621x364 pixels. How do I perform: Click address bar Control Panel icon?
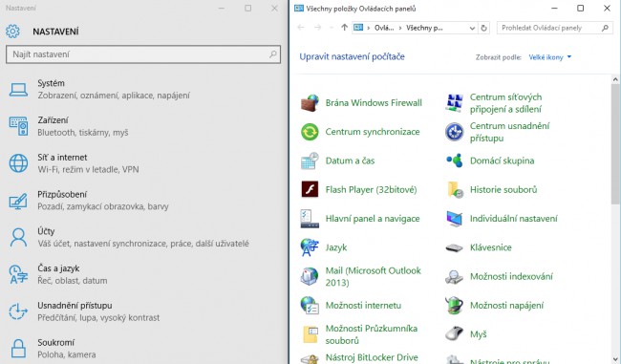[358, 28]
